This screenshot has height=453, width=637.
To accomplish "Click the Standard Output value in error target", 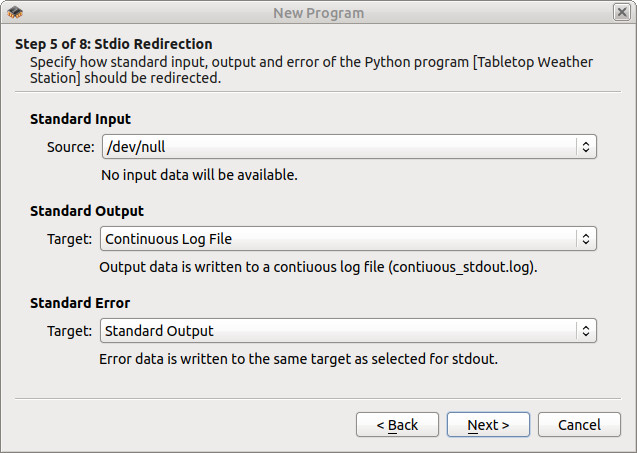I will [159, 331].
